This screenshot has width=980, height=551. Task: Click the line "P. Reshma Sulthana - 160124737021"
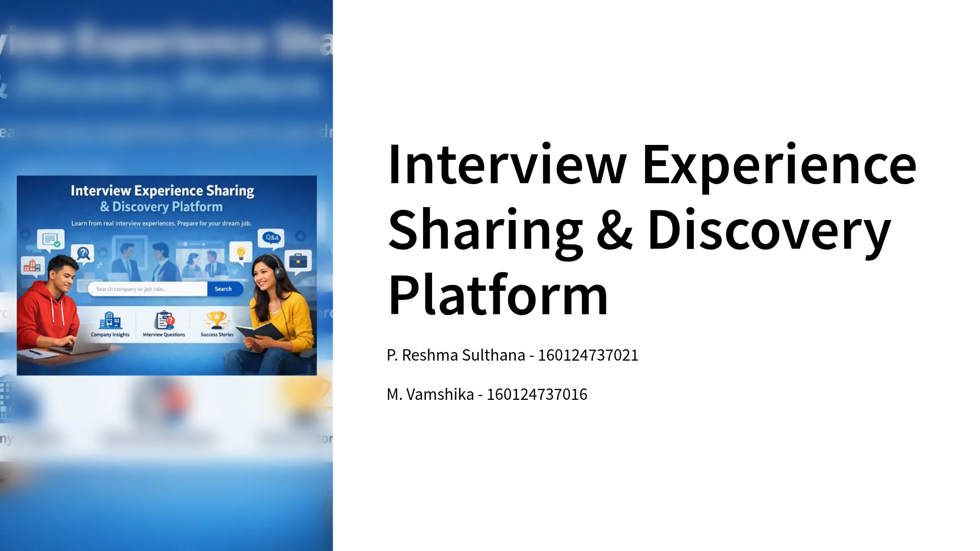512,355
